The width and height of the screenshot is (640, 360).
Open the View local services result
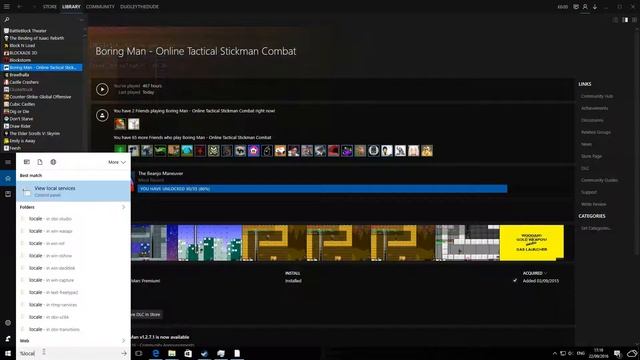[x=73, y=191]
